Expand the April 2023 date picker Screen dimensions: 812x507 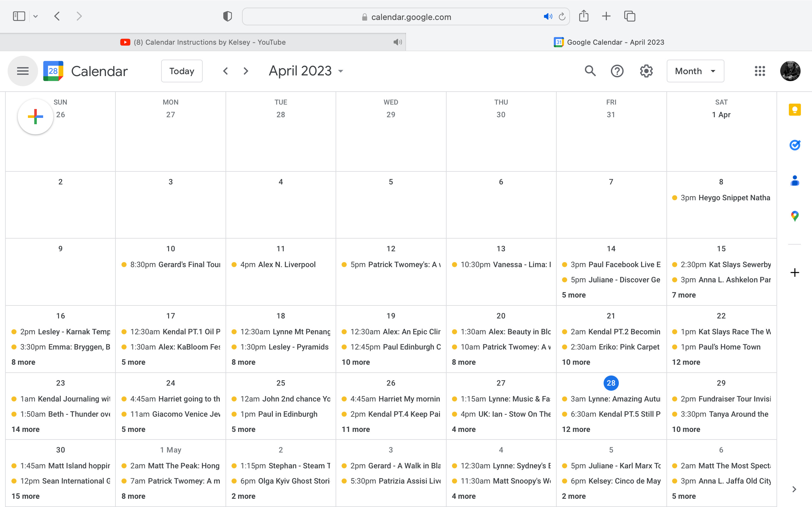(x=306, y=71)
